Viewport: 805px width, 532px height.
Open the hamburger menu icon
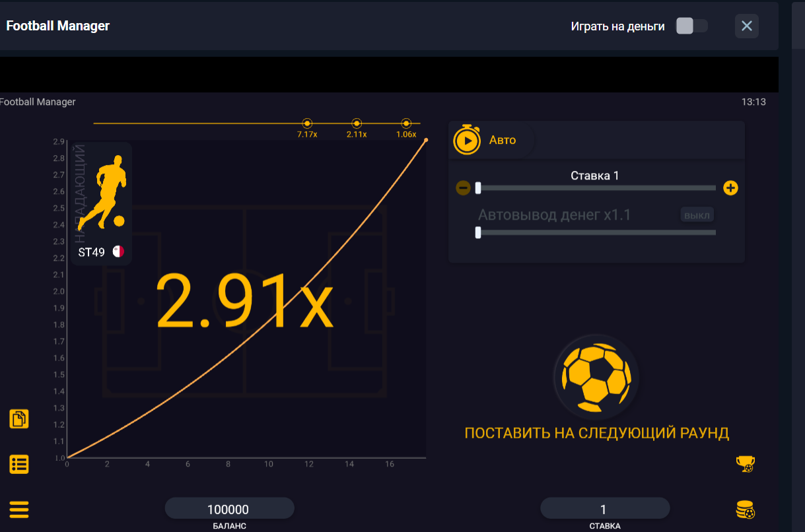click(19, 510)
